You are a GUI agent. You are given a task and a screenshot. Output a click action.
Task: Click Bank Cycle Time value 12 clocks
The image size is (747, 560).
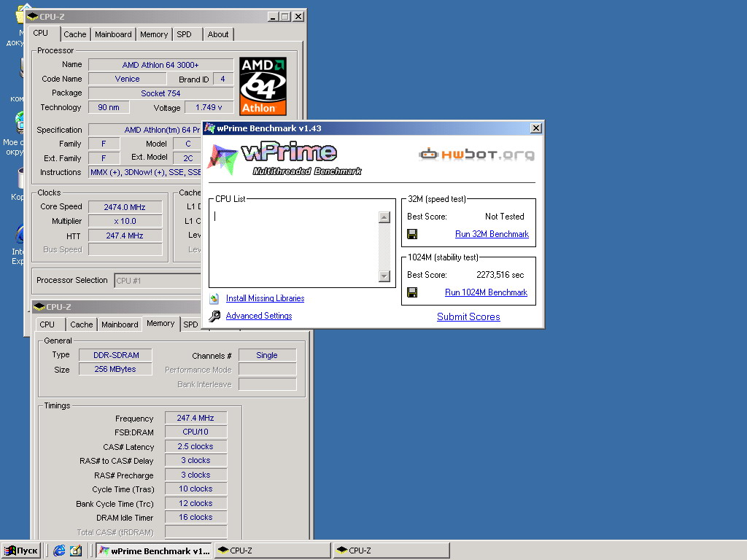[196, 503]
